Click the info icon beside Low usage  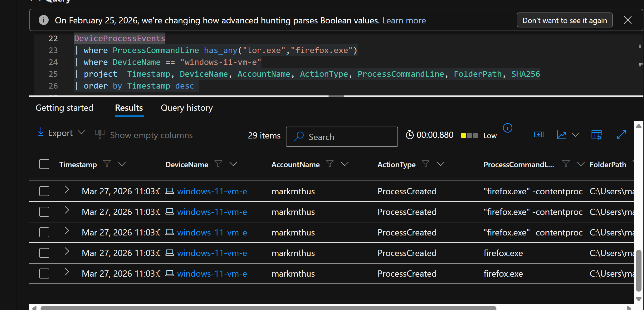(508, 128)
